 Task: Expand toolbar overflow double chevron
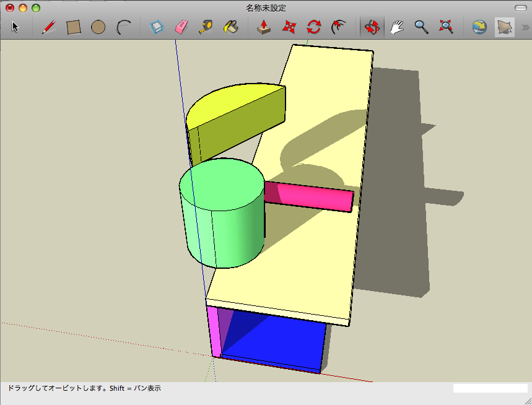(x=525, y=27)
